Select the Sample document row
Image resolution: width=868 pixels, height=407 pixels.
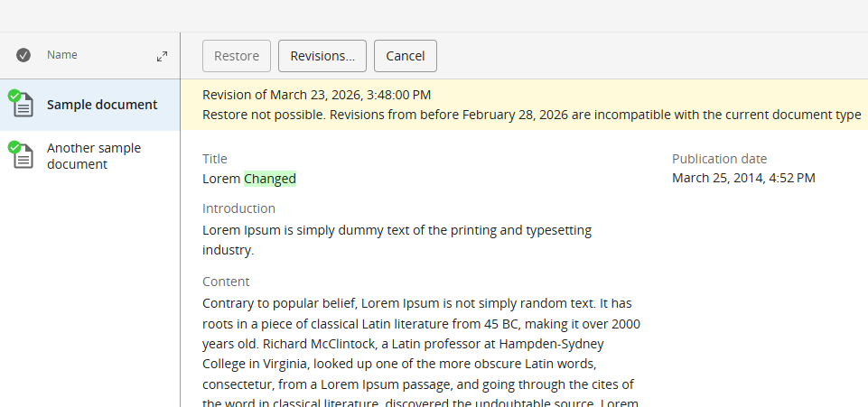point(102,105)
